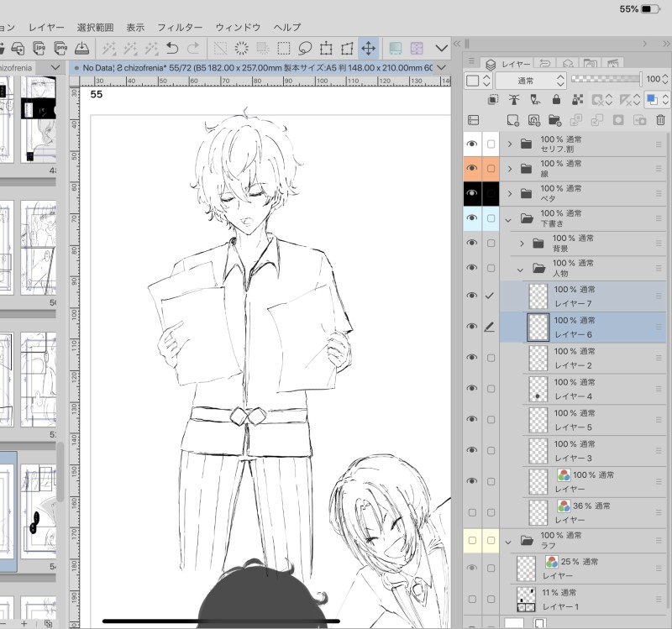The width and height of the screenshot is (672, 629).
Task: Activate the Scale/Rotate transform icon
Action: tap(326, 48)
